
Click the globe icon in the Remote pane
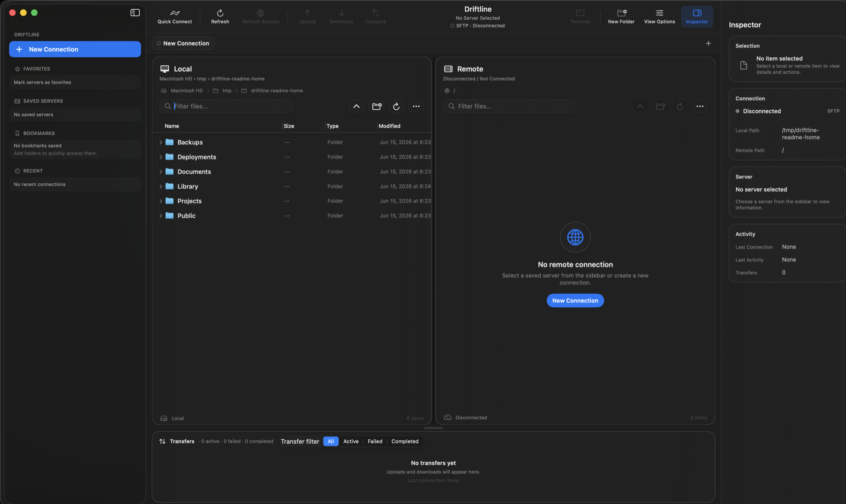pyautogui.click(x=575, y=237)
